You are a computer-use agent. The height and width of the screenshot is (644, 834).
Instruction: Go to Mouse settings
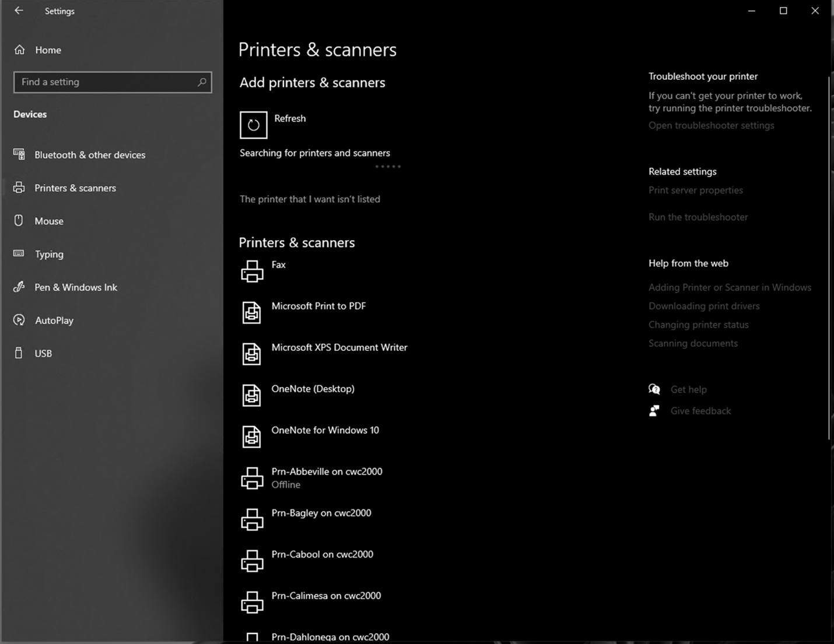point(49,221)
